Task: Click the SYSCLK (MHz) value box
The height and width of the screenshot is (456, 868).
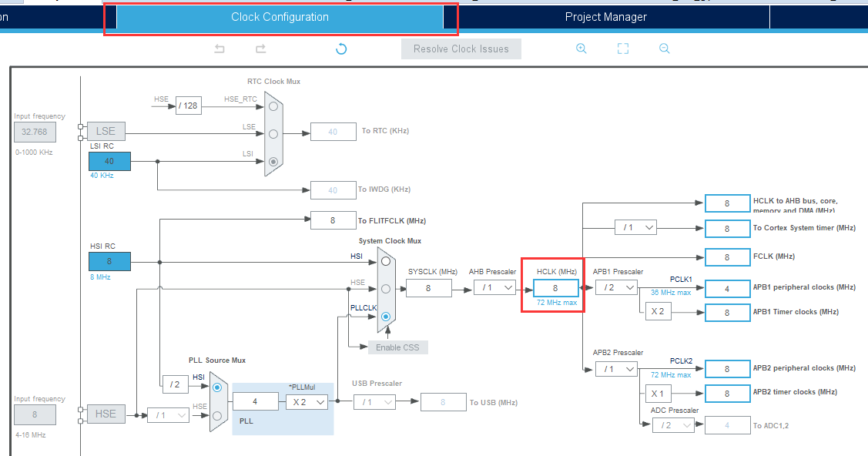Action: (x=428, y=288)
